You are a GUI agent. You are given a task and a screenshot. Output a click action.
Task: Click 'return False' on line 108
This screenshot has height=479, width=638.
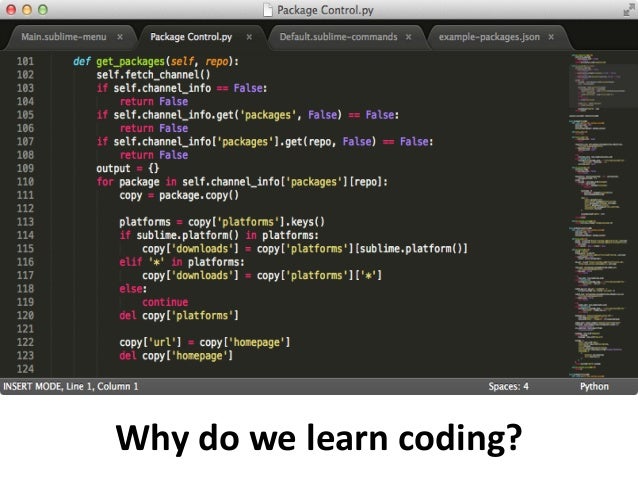(154, 155)
